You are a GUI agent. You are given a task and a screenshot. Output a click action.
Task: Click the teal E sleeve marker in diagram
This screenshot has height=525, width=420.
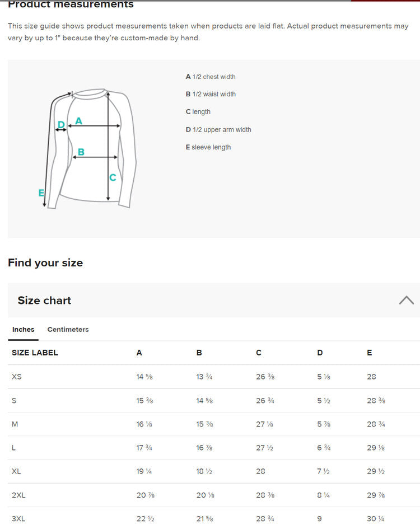pos(41,193)
